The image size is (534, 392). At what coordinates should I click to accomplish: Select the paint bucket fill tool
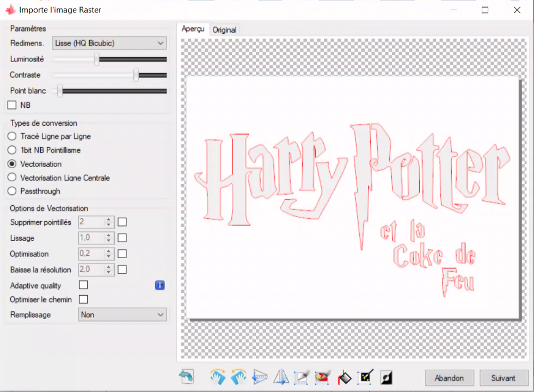(x=345, y=377)
